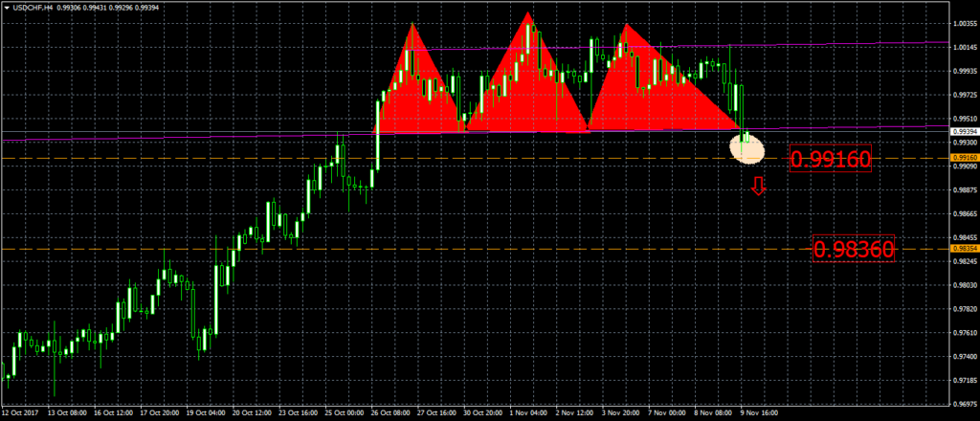Click the 0.98665 price scale label

[x=963, y=213]
